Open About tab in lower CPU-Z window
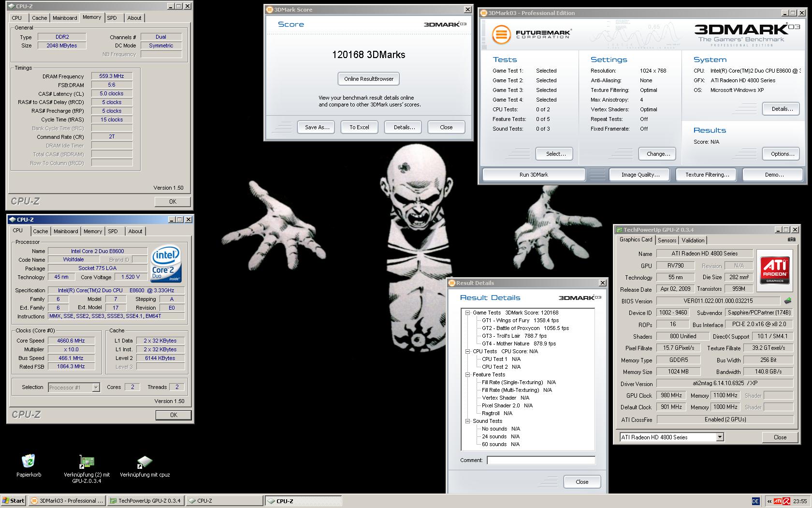The image size is (812, 508). [x=135, y=231]
